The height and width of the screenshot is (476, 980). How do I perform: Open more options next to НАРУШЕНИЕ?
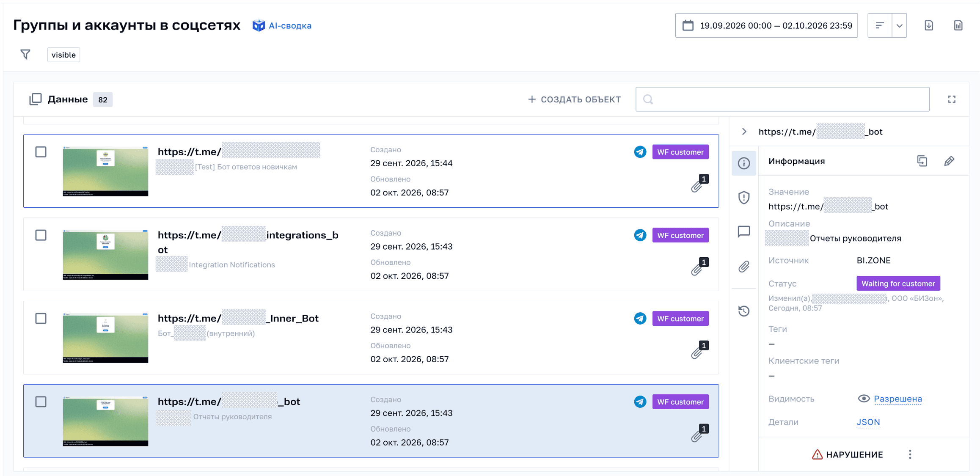[x=910, y=454]
